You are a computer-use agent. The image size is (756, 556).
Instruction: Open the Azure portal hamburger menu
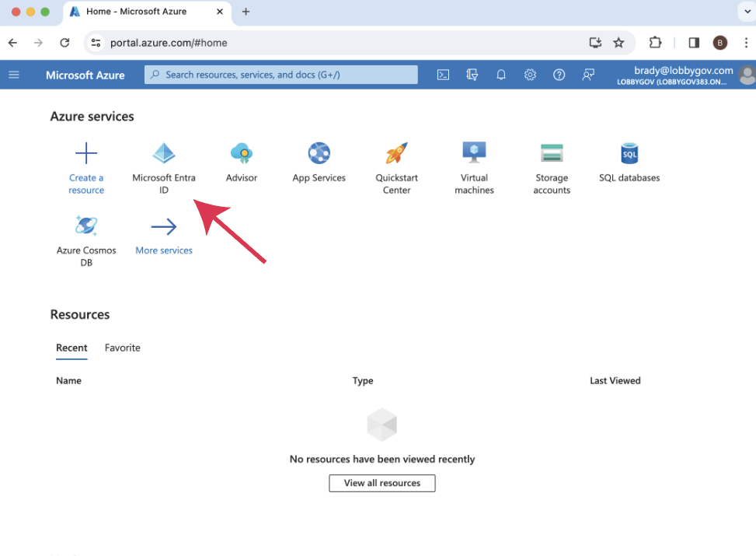(x=14, y=75)
